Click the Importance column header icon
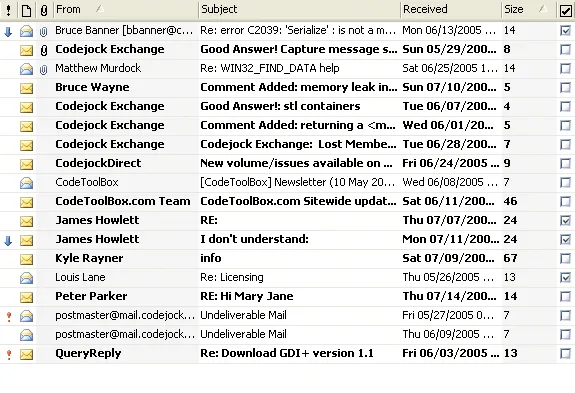The height and width of the screenshot is (393, 575). (8, 10)
